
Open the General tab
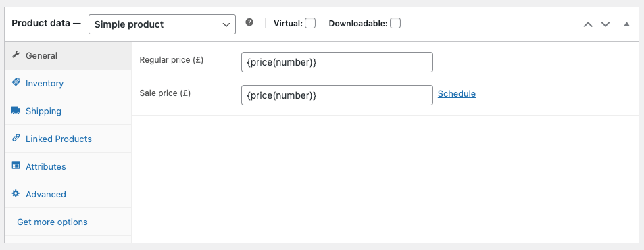pos(68,55)
